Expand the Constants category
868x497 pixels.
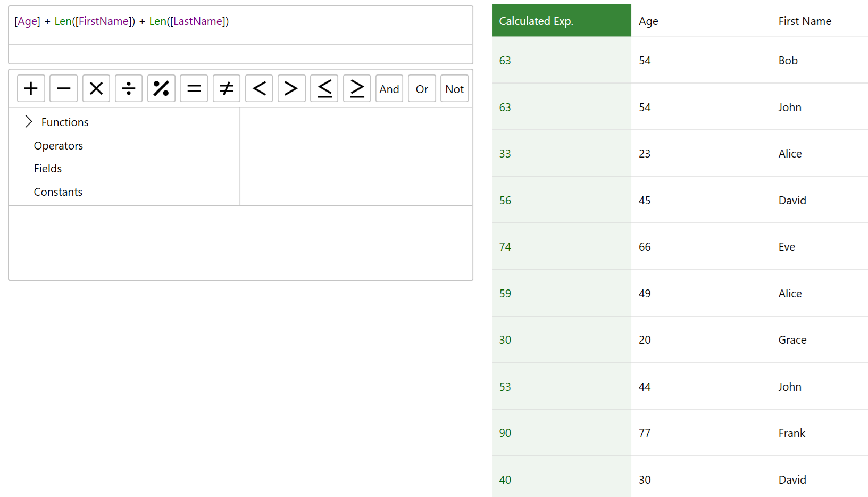click(58, 192)
